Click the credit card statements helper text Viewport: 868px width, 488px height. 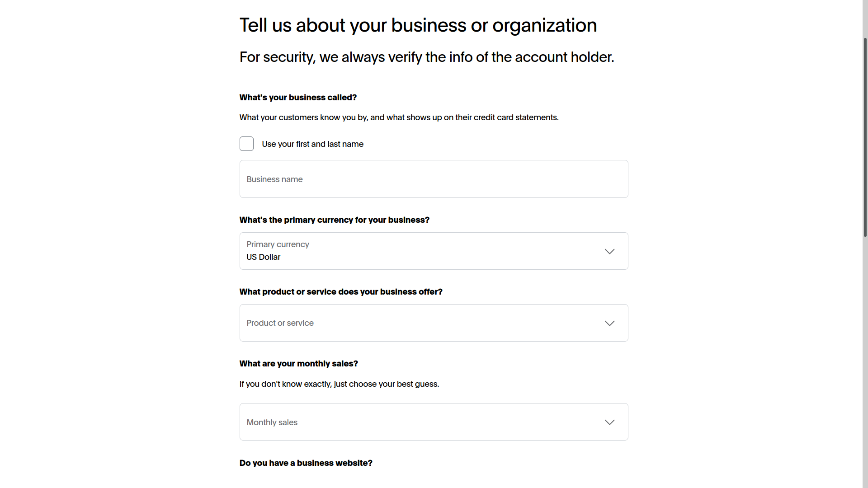(399, 117)
